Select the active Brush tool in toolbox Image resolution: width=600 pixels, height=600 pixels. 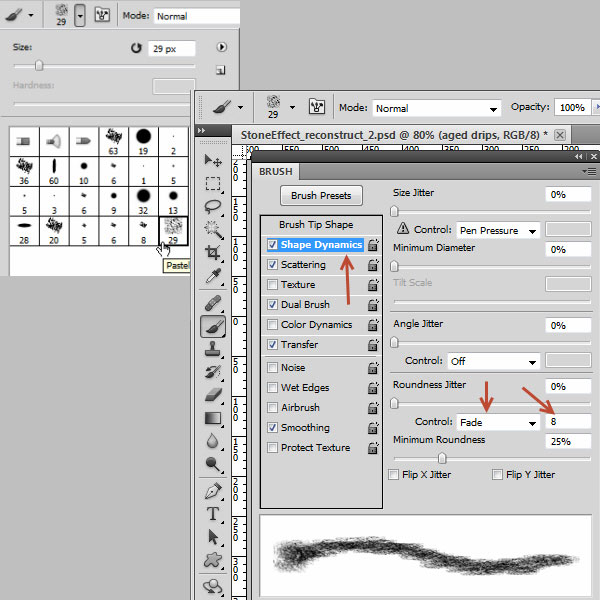[213, 326]
